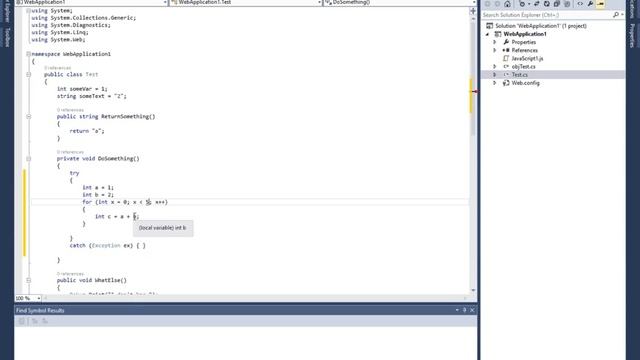Click the Properties wrench icon in Solution Explorer toolbar
This screenshot has width=640, height=360.
pos(590,4)
